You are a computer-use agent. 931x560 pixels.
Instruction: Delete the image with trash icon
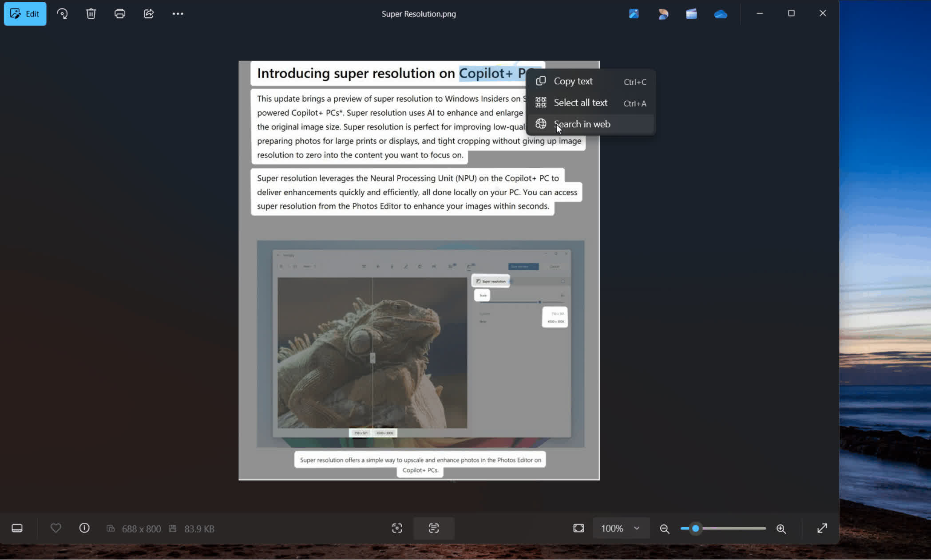coord(91,14)
